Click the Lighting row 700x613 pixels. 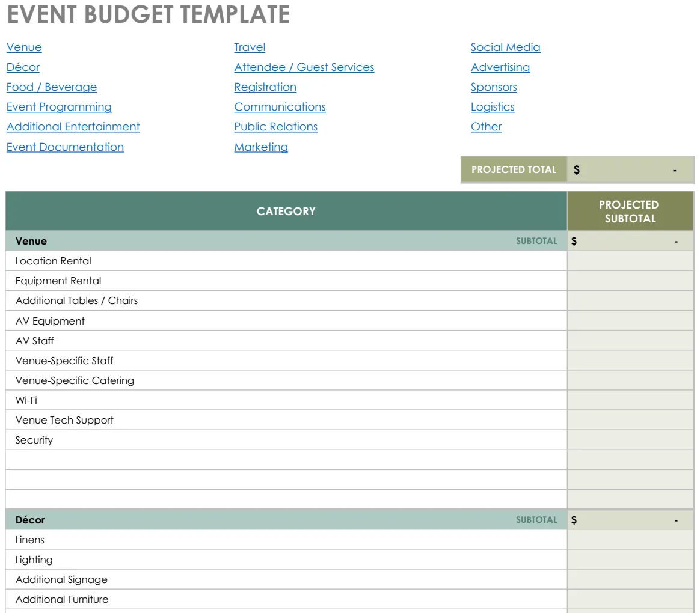pos(286,560)
